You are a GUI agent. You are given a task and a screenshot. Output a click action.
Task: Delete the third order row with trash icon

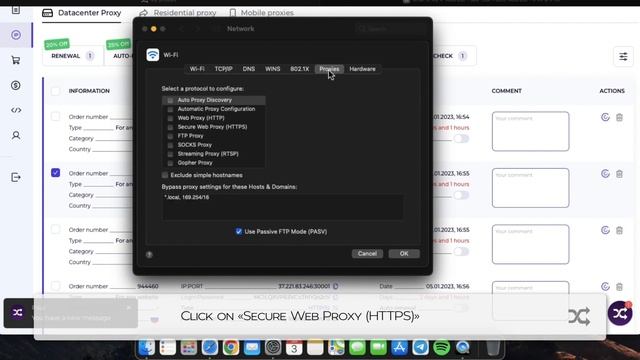point(619,230)
